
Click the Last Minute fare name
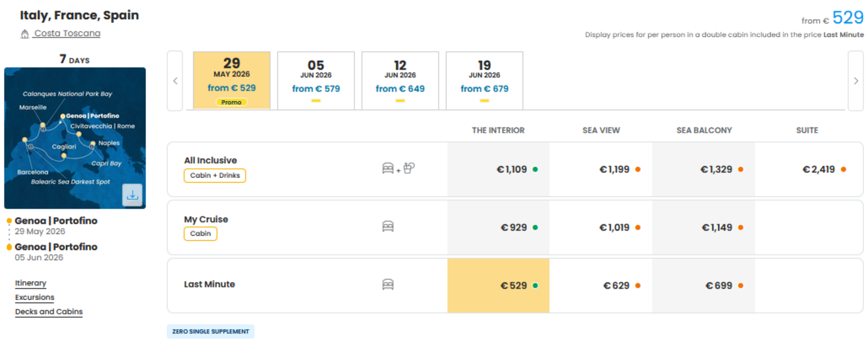[210, 284]
